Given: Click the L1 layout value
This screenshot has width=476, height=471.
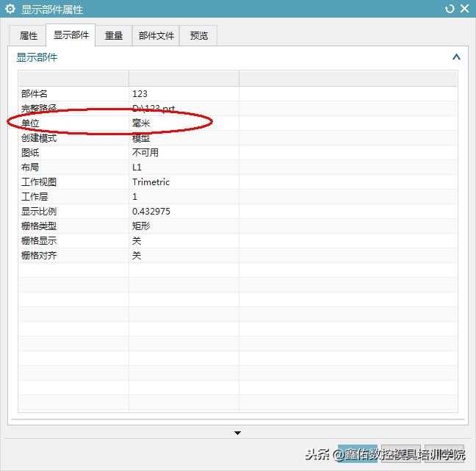Looking at the screenshot, I should pyautogui.click(x=137, y=167).
